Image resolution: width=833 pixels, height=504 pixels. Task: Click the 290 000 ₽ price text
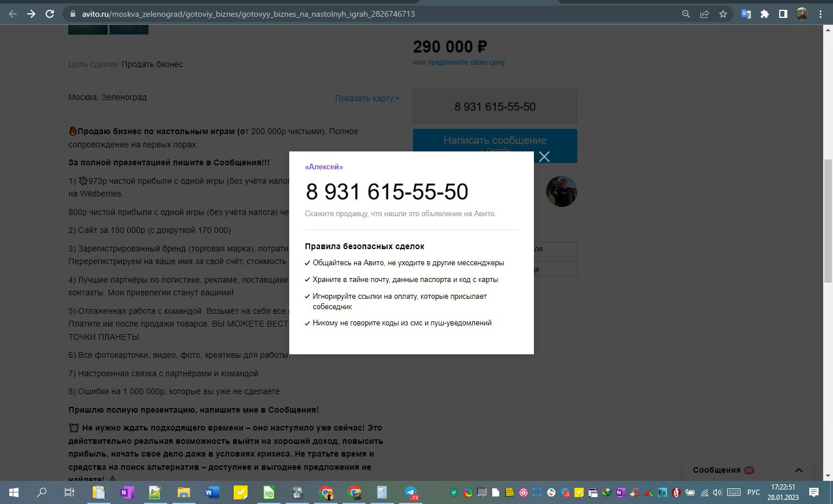pyautogui.click(x=450, y=46)
